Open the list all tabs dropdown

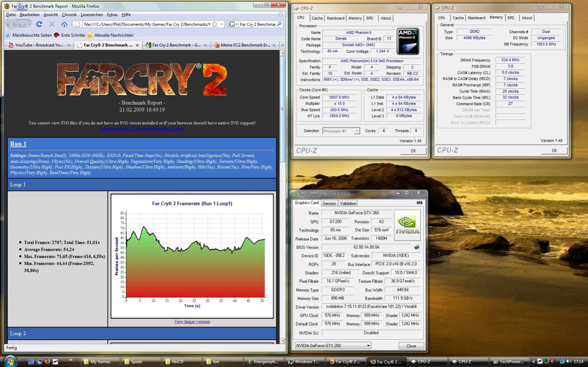[282, 45]
